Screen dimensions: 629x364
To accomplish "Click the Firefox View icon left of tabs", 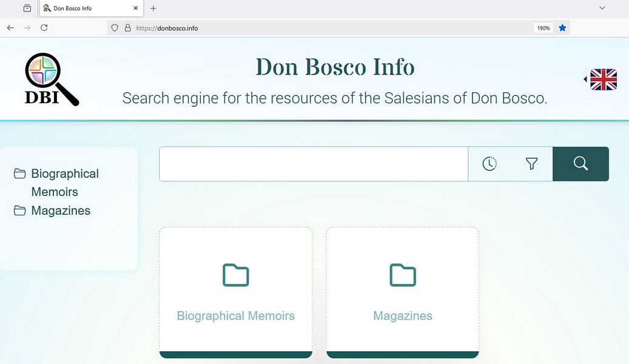I will coord(27,8).
